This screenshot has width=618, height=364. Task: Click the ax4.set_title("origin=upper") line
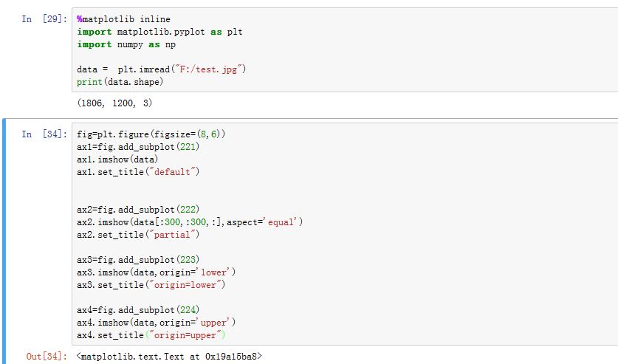151,335
